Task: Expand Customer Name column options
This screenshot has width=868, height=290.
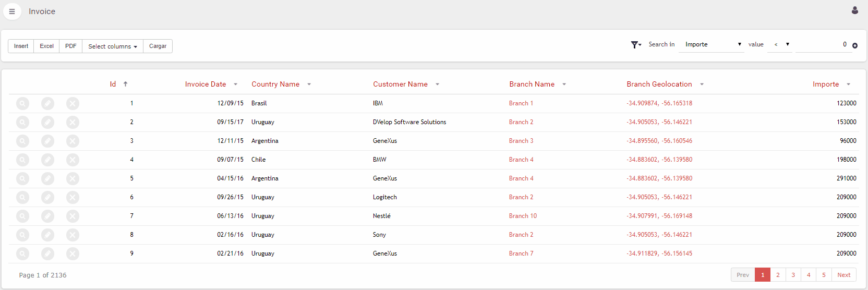Action: pyautogui.click(x=437, y=84)
